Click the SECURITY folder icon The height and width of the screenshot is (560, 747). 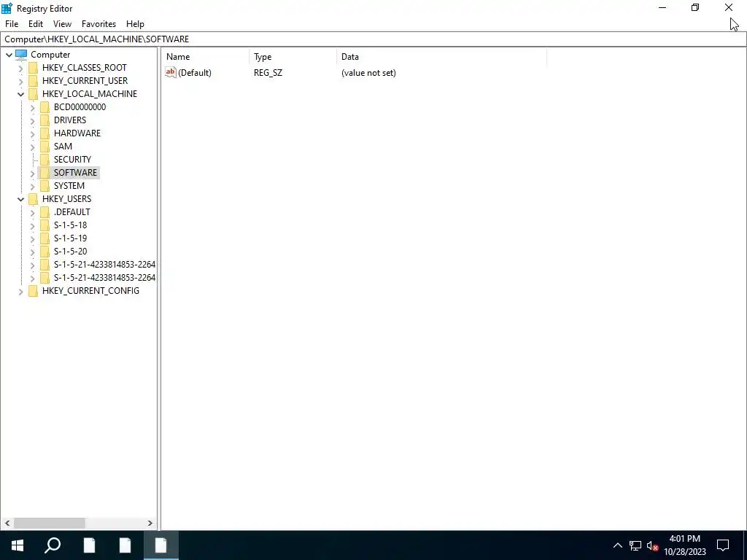[44, 159]
